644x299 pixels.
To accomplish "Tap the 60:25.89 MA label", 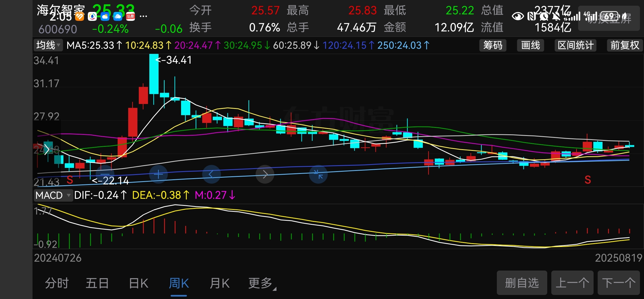I will pyautogui.click(x=296, y=45).
